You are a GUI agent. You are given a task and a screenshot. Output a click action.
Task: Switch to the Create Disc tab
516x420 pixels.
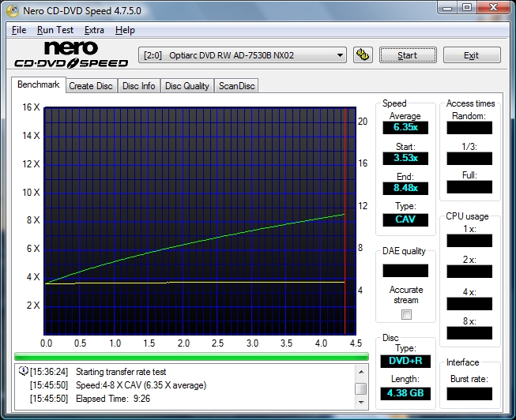[x=91, y=86]
